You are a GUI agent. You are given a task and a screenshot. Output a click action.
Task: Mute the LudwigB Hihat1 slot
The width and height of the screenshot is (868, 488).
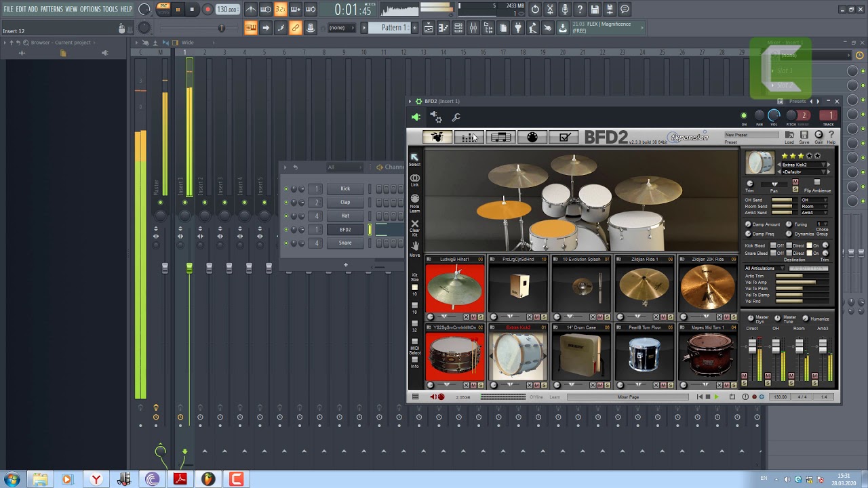coord(473,317)
